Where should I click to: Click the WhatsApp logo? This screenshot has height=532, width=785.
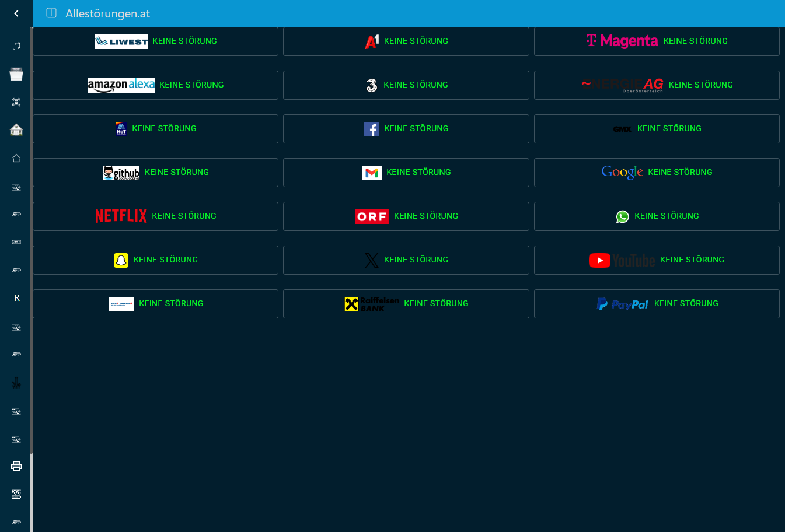click(x=623, y=216)
